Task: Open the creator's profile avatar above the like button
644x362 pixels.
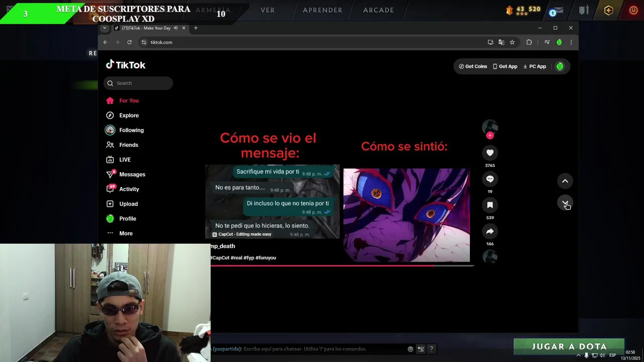Action: tap(490, 127)
